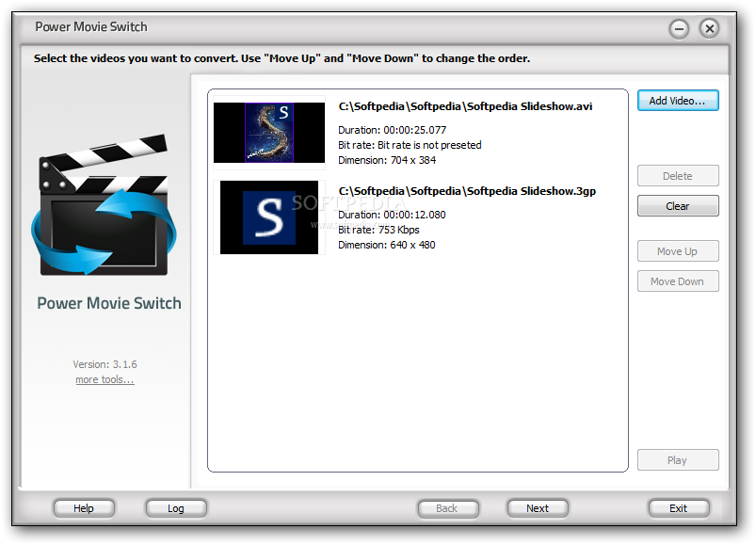
Task: Click the Move Up button
Action: point(678,251)
